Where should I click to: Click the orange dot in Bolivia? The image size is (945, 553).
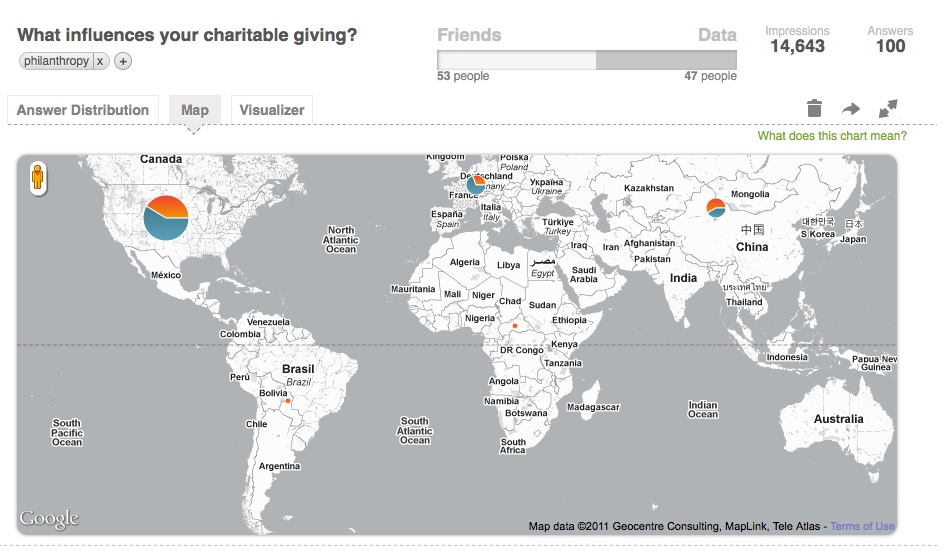tap(288, 401)
